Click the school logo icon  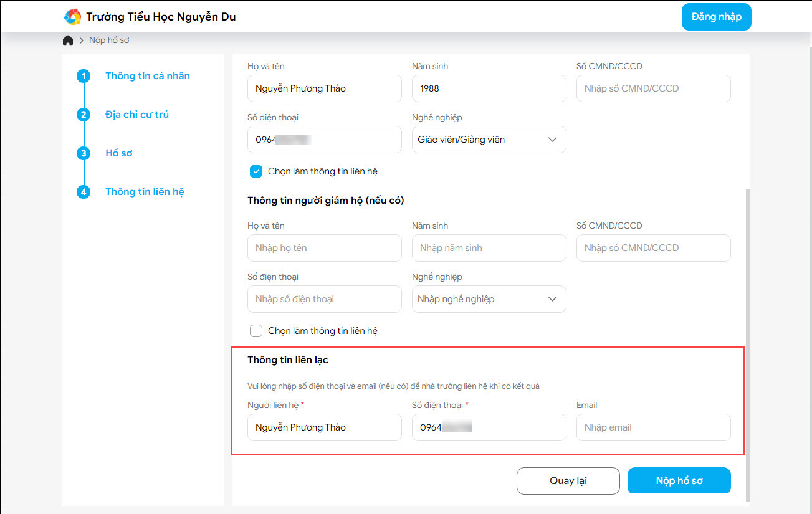[x=73, y=17]
